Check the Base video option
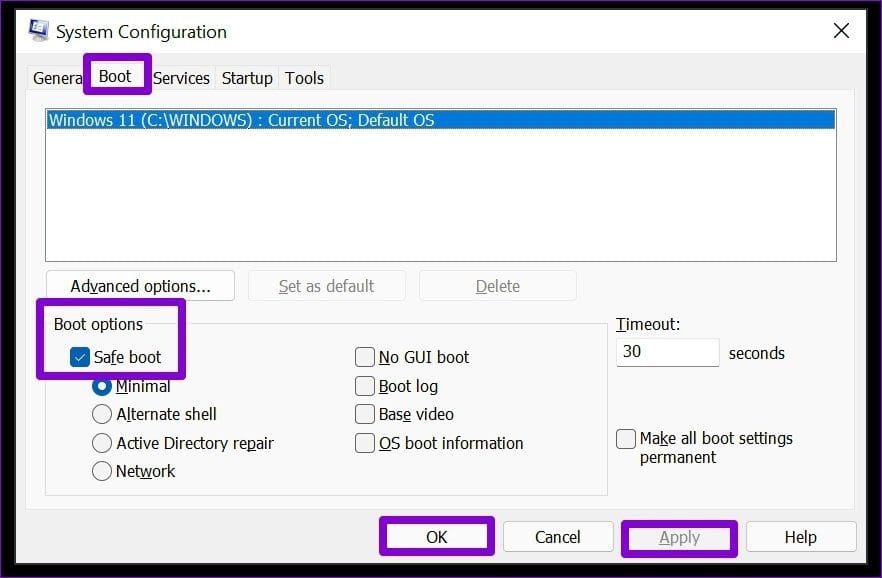 (364, 414)
